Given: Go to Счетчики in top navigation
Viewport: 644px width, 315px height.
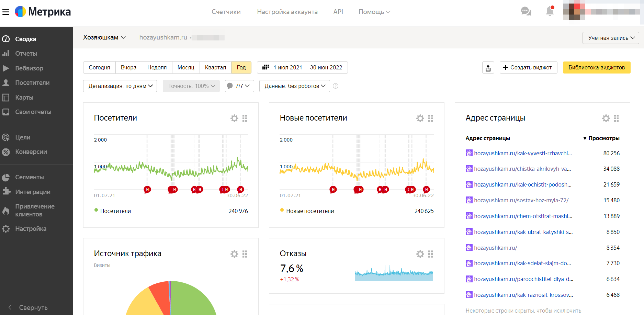Looking at the screenshot, I should 226,12.
